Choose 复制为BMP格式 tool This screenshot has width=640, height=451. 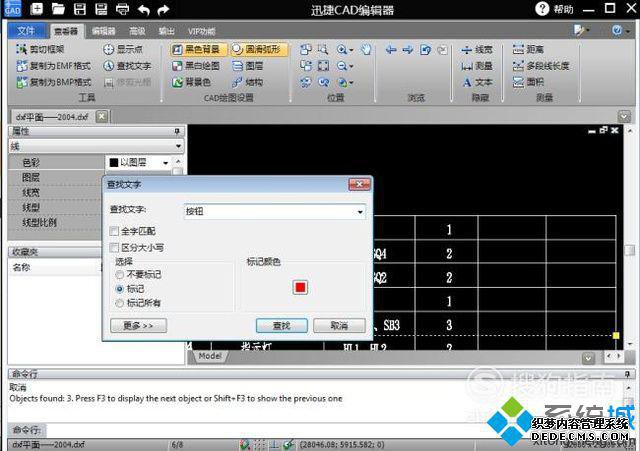coord(53,82)
